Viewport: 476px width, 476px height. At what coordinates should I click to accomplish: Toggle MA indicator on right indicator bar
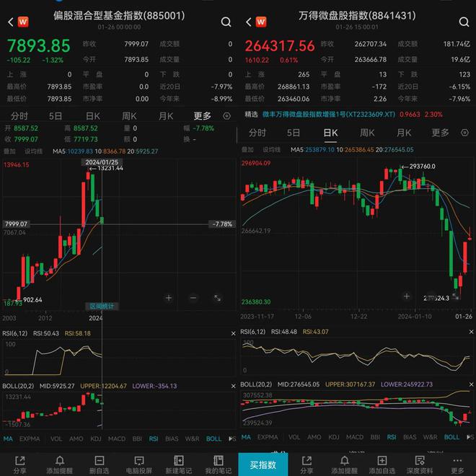[246, 437]
